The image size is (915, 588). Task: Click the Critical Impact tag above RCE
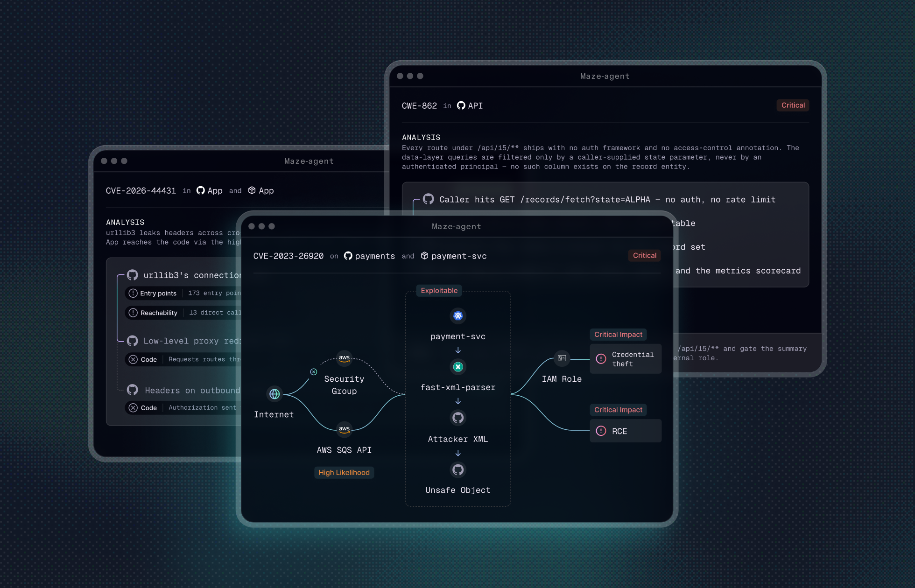click(x=618, y=409)
